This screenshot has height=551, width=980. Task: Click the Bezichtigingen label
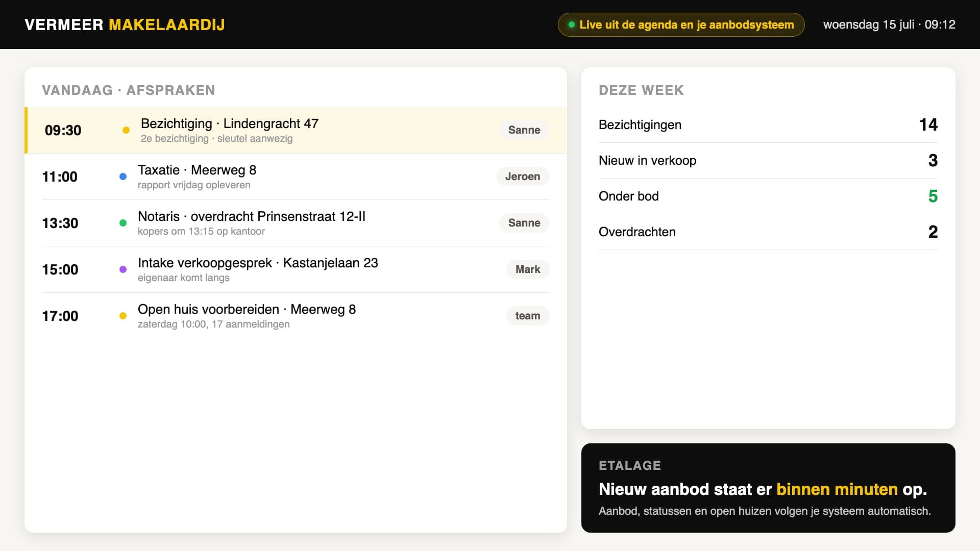[x=640, y=124]
